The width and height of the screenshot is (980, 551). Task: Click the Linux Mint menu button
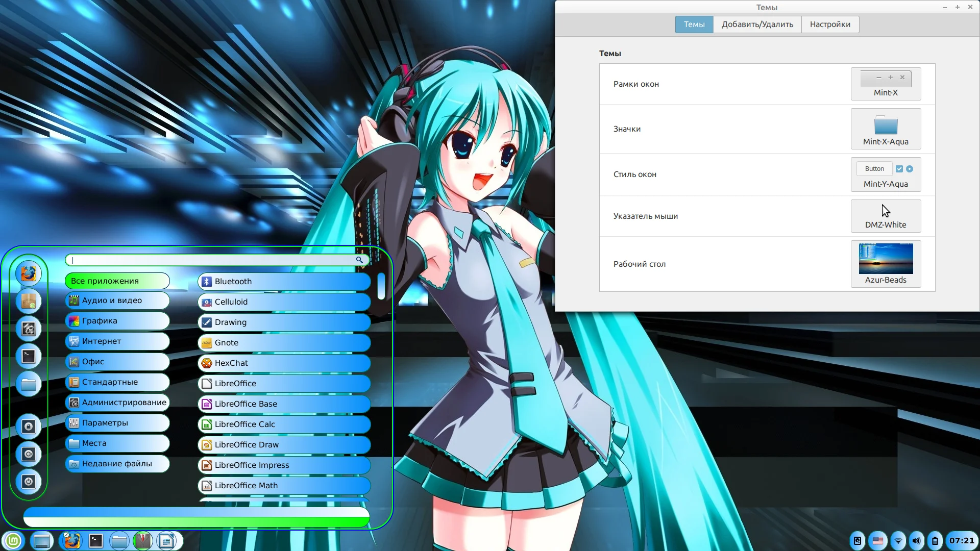click(13, 541)
